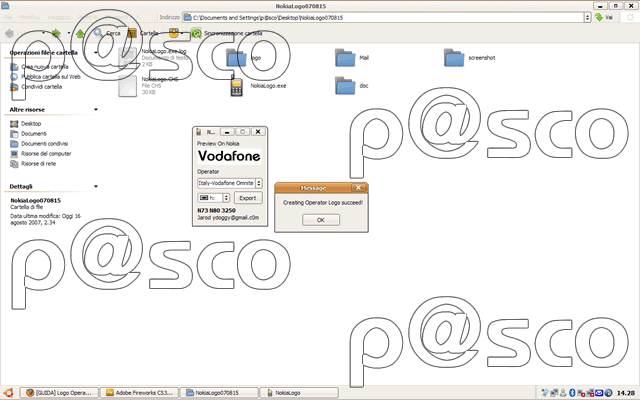Click the Vai go button
The image size is (640, 400).
(x=604, y=18)
